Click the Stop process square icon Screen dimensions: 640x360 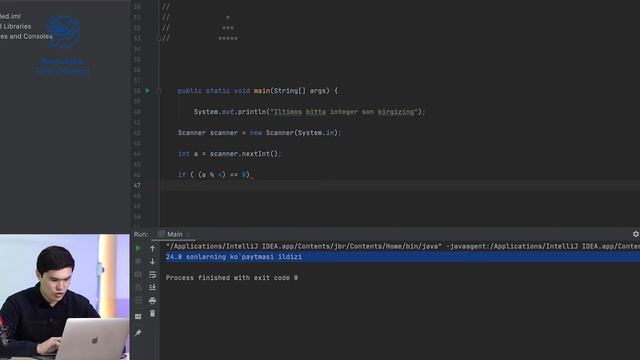(138, 261)
